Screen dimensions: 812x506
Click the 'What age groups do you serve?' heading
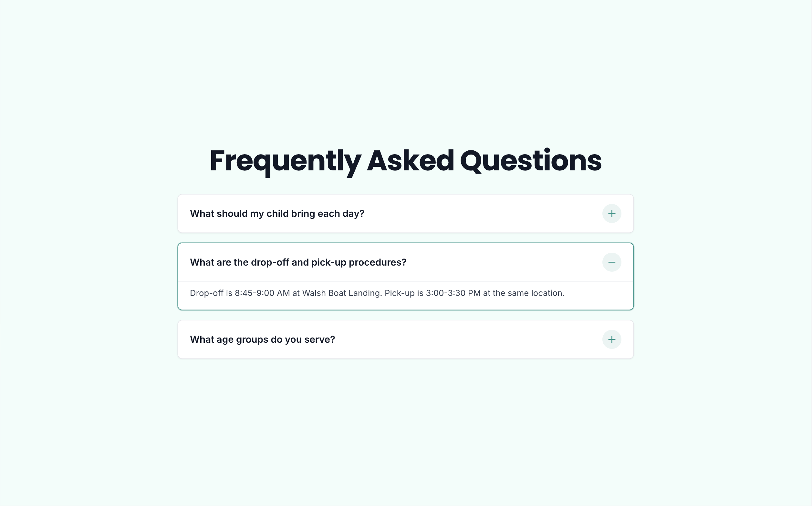(x=262, y=339)
